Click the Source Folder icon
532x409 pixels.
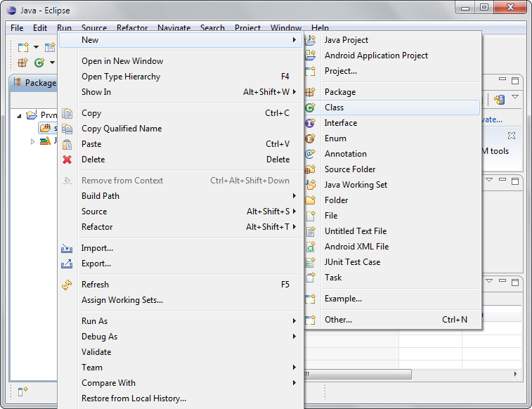311,169
